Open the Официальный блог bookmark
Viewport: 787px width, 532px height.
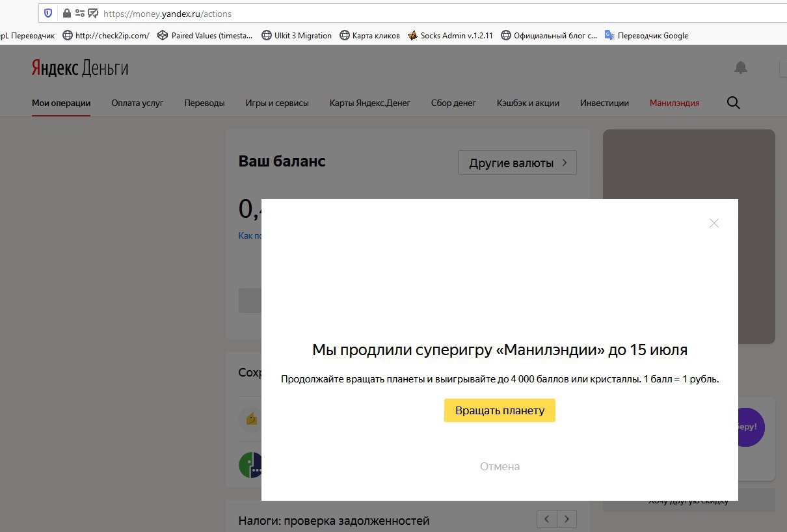pos(549,36)
